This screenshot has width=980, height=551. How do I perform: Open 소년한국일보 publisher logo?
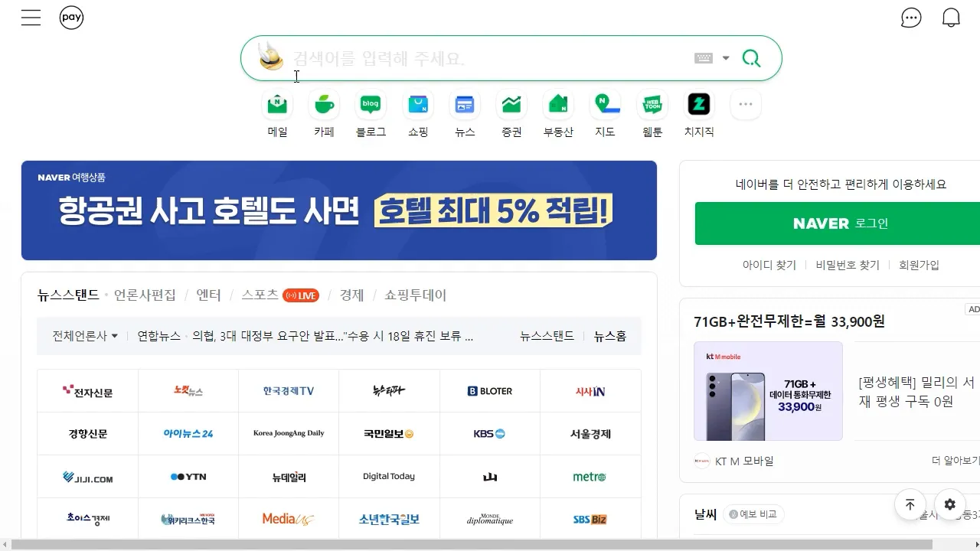click(389, 519)
